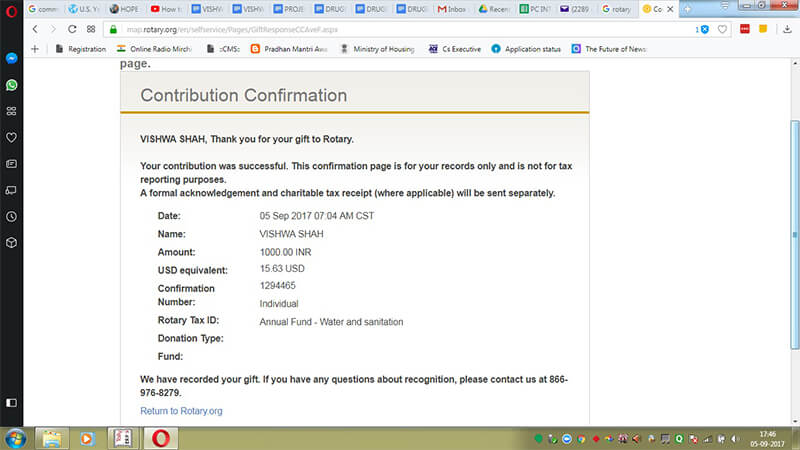Click the red extension icon in toolbar
The image size is (800, 450).
tap(744, 29)
